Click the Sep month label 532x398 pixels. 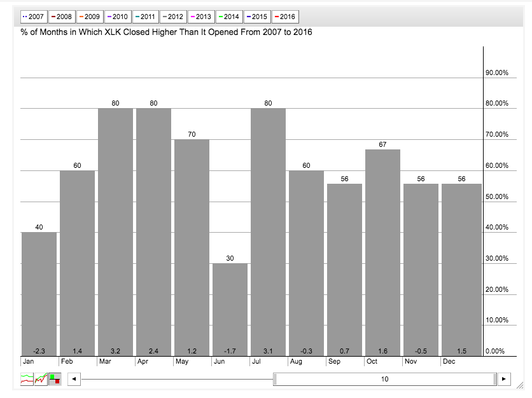click(x=334, y=362)
